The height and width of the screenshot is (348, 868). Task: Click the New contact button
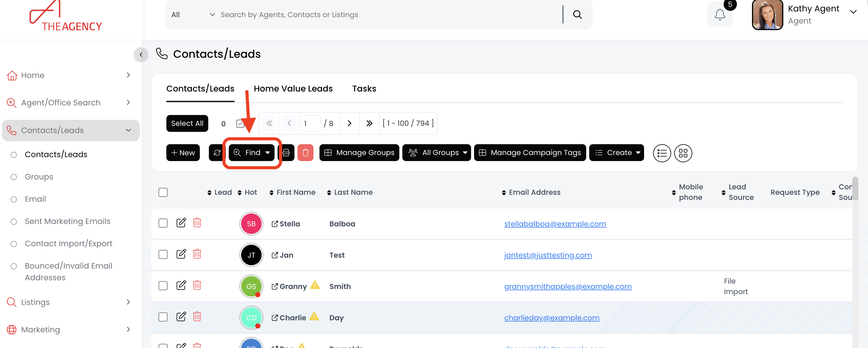point(183,153)
